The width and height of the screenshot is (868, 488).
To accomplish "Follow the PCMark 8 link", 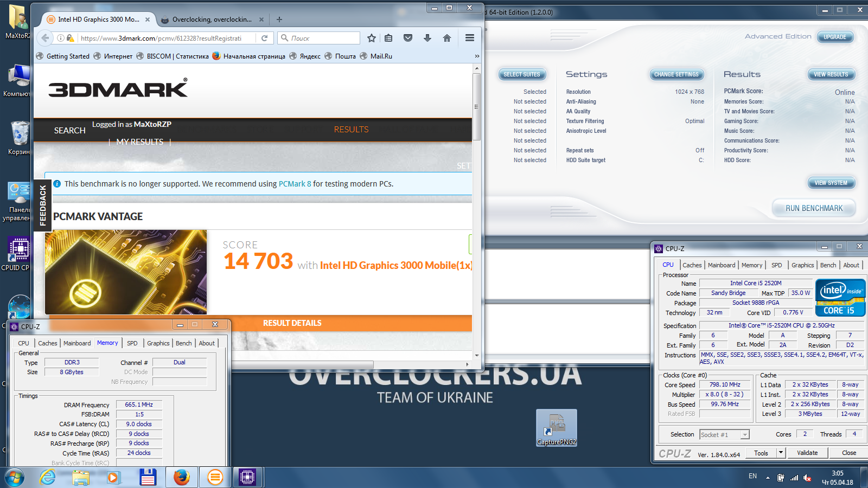I will point(295,184).
